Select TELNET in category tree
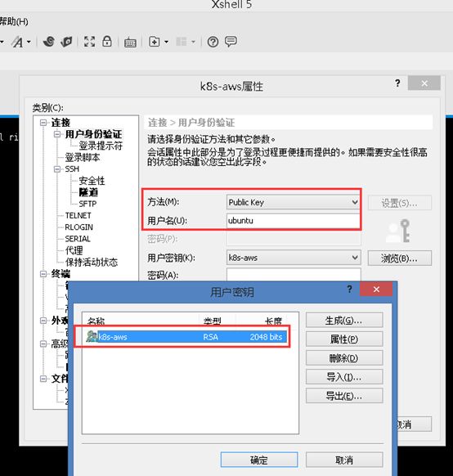 click(x=78, y=216)
